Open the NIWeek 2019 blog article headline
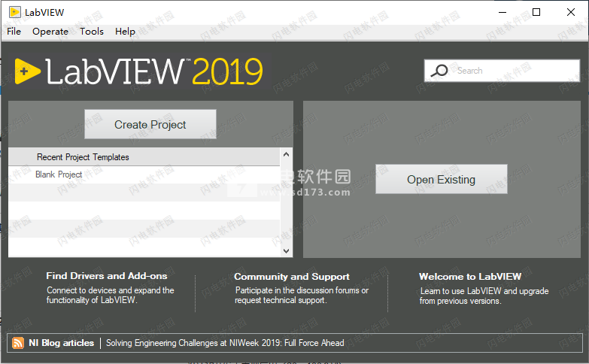Image resolution: width=589 pixels, height=364 pixels. click(x=225, y=343)
